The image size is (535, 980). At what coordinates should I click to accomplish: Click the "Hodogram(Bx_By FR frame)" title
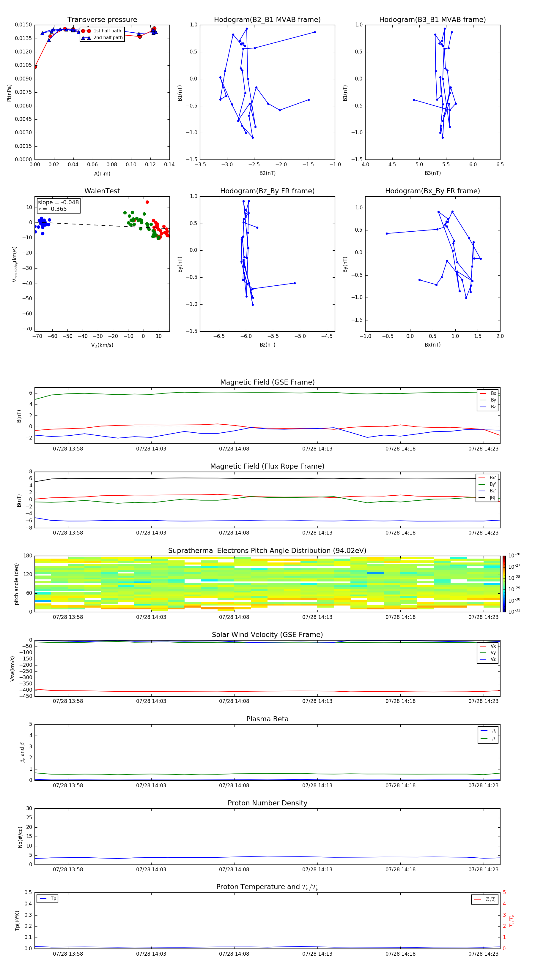click(432, 191)
